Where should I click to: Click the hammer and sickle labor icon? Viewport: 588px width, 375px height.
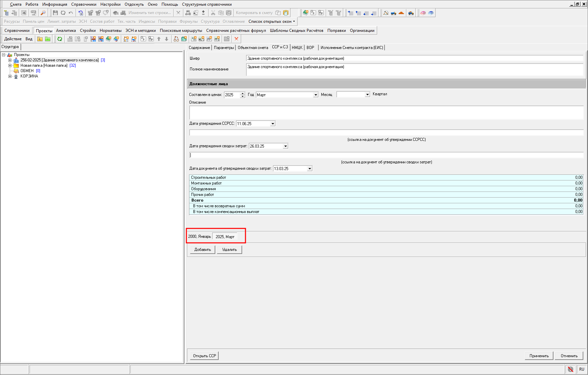386,13
